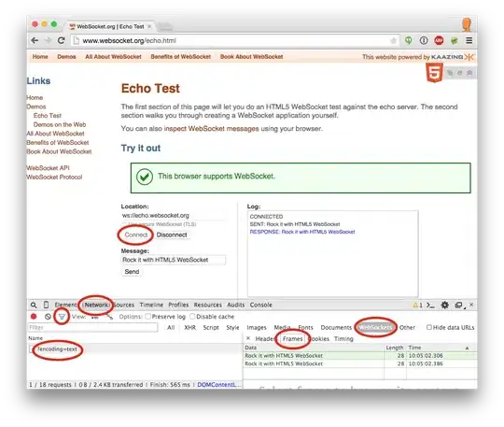
Task: Click the Send button
Action: (132, 272)
